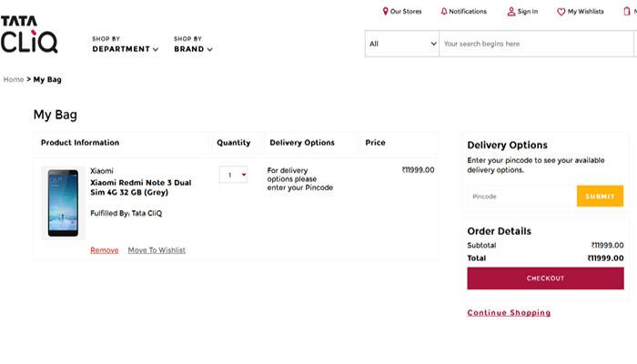The height and width of the screenshot is (364, 637).
Task: Remove the item from bag
Action: (x=105, y=250)
